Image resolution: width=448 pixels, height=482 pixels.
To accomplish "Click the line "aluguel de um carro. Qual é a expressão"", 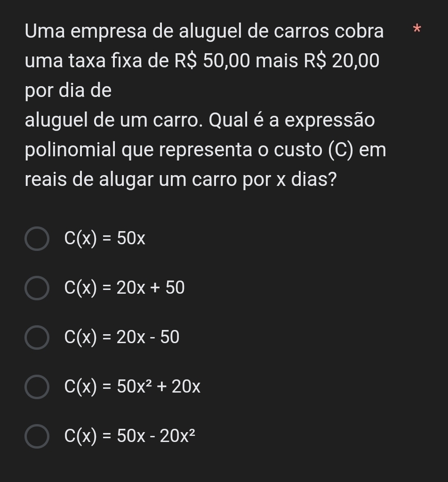I will click(200, 120).
